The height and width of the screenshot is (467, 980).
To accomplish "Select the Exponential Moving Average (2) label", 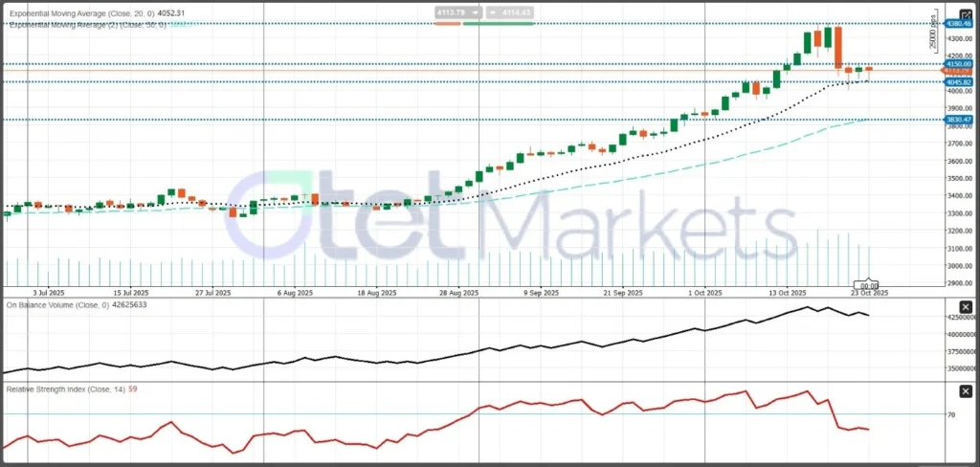I will pos(87,24).
